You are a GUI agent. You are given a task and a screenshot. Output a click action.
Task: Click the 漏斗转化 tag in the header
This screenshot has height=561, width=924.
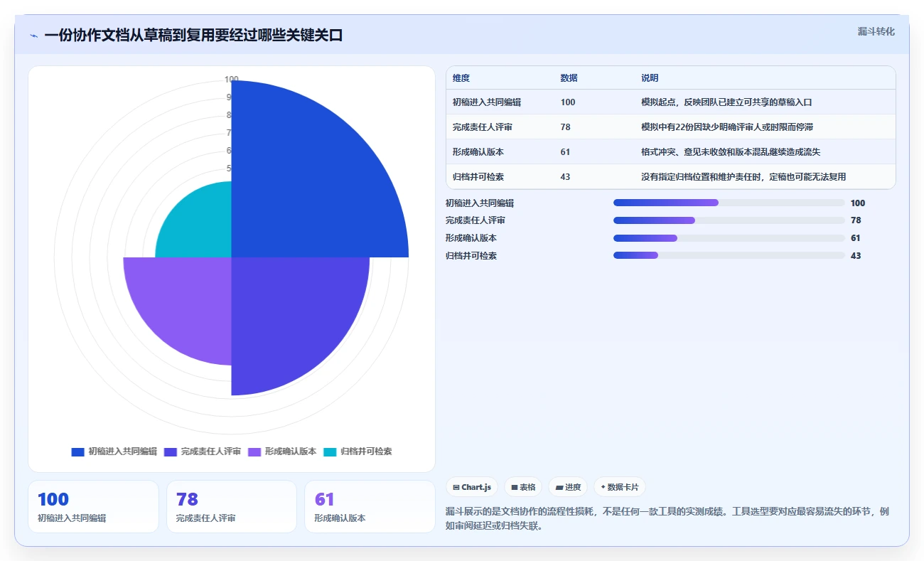click(876, 31)
